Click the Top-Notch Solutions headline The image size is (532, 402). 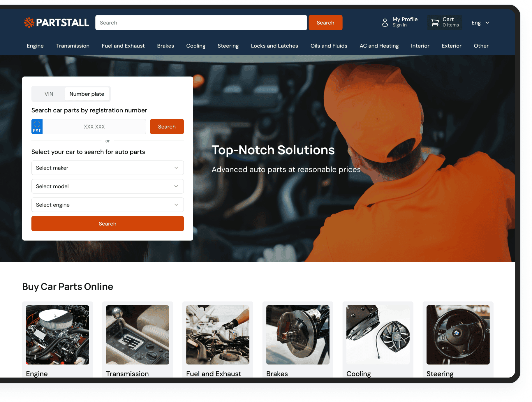click(273, 150)
